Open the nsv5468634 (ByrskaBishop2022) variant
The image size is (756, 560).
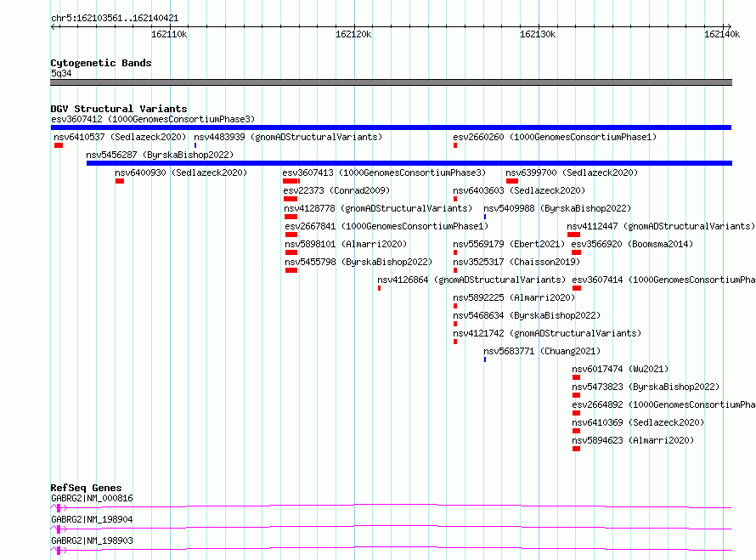[x=527, y=315]
